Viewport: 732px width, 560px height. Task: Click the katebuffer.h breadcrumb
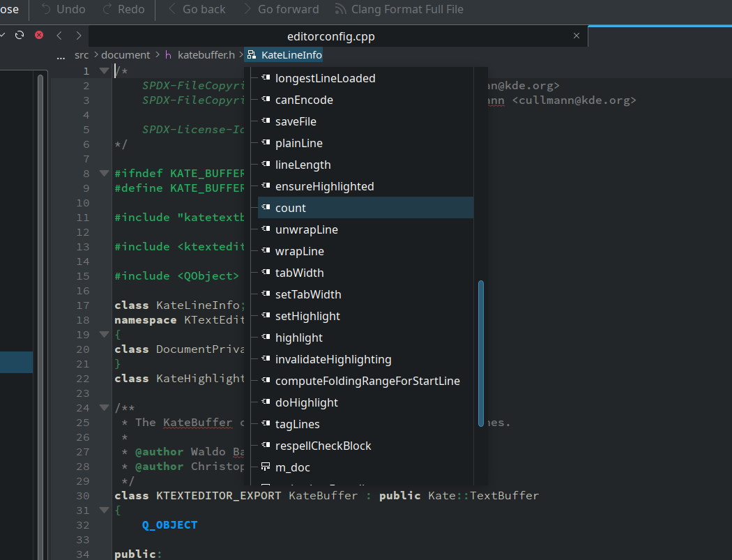(200, 55)
